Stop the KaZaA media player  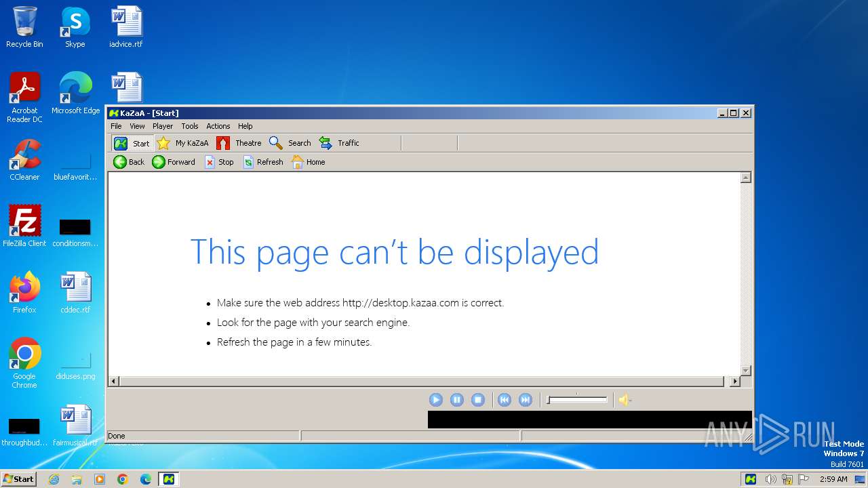(x=478, y=400)
